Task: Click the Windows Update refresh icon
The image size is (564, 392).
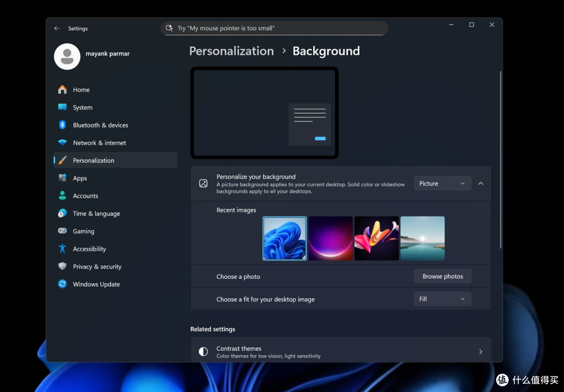Action: click(x=63, y=284)
